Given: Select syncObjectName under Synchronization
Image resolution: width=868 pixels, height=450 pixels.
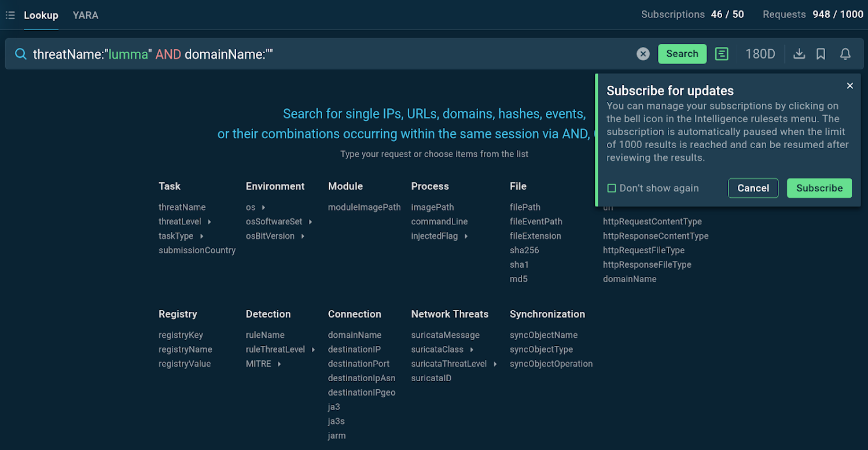Looking at the screenshot, I should (543, 335).
